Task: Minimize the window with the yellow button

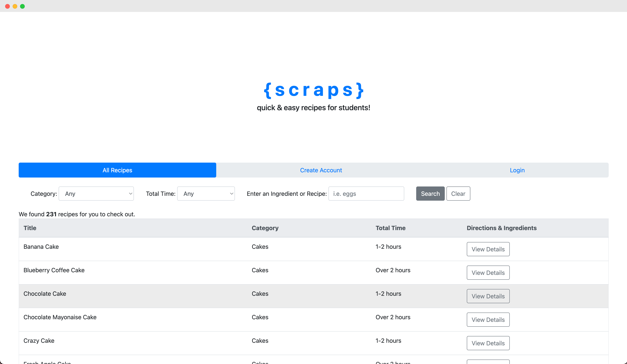Action: pos(15,6)
